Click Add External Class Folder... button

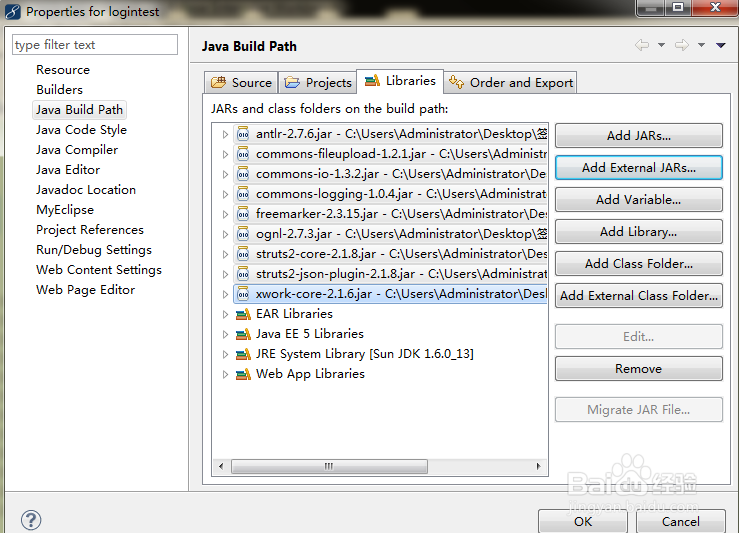(x=639, y=296)
